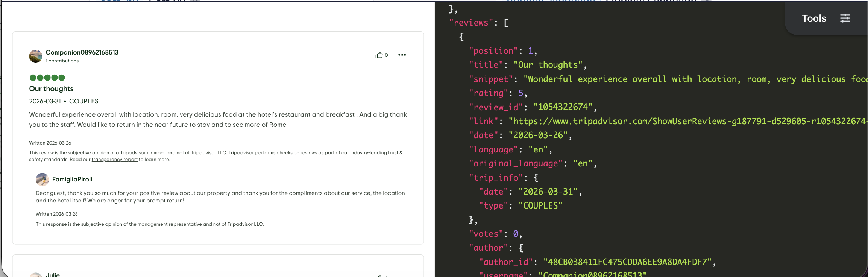The image size is (868, 277).
Task: Click the JSON type value "COUPLES"
Action: coord(540,205)
